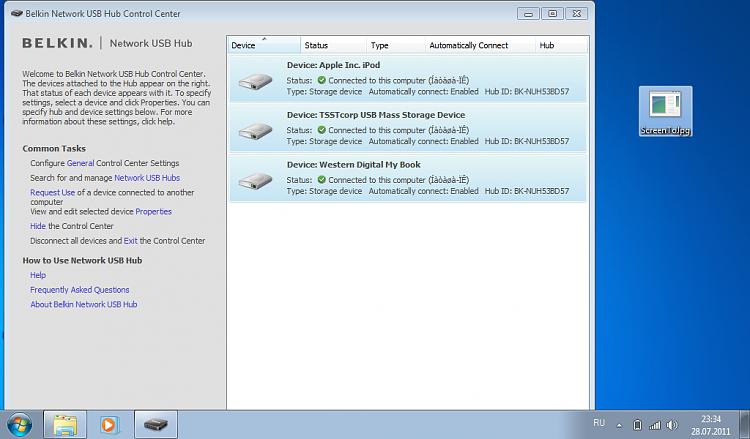Image resolution: width=750 pixels, height=439 pixels.
Task: Open Windows Explorer from the taskbar
Action: 65,425
